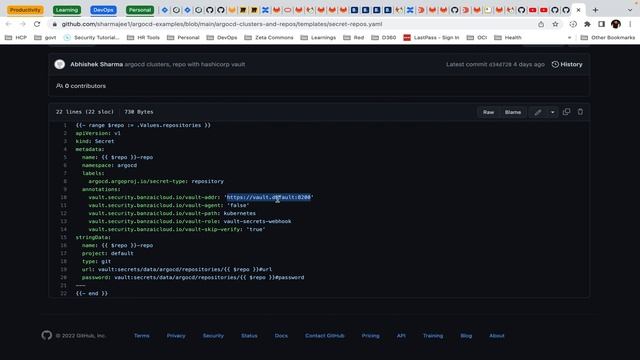
Task: Bookmark this page with the star icon
Action: pos(556,24)
